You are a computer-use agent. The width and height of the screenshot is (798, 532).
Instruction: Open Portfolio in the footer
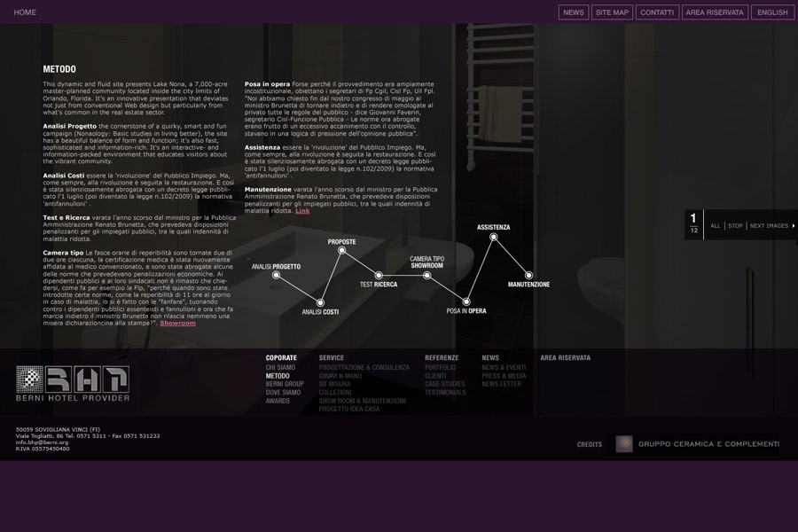[x=440, y=367]
